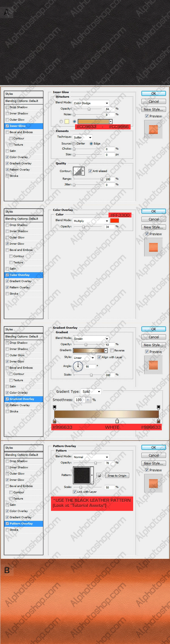
Task: Toggle Reverse gradient checkbox
Action: [x=112, y=350]
